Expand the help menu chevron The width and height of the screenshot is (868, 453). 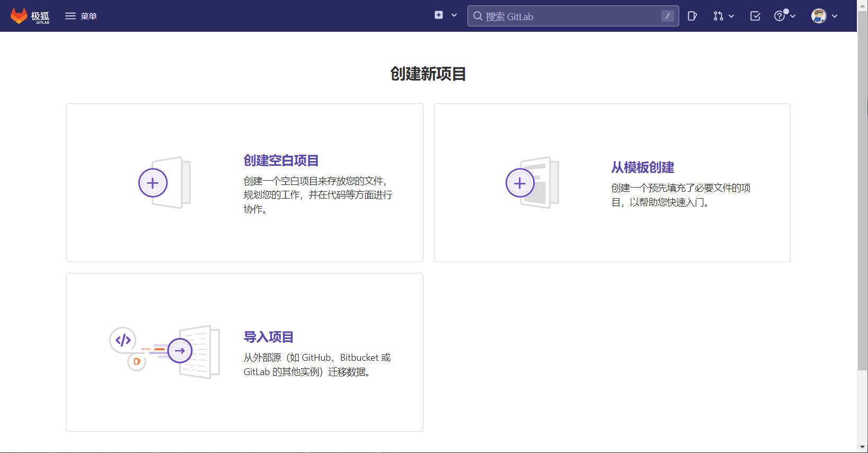pyautogui.click(x=793, y=16)
